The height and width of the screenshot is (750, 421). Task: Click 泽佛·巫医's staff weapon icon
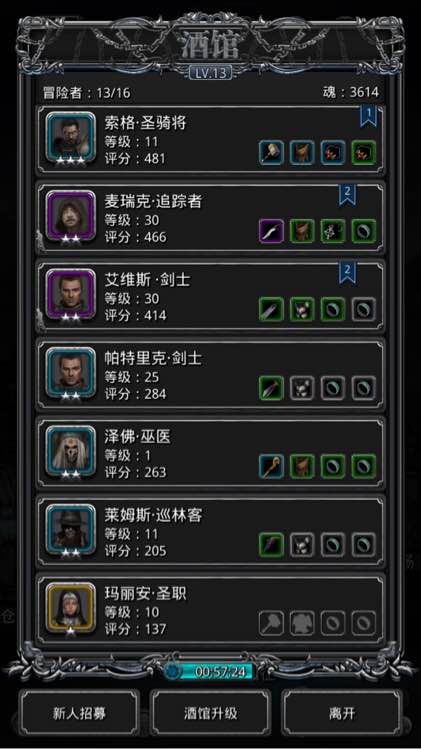(x=271, y=466)
